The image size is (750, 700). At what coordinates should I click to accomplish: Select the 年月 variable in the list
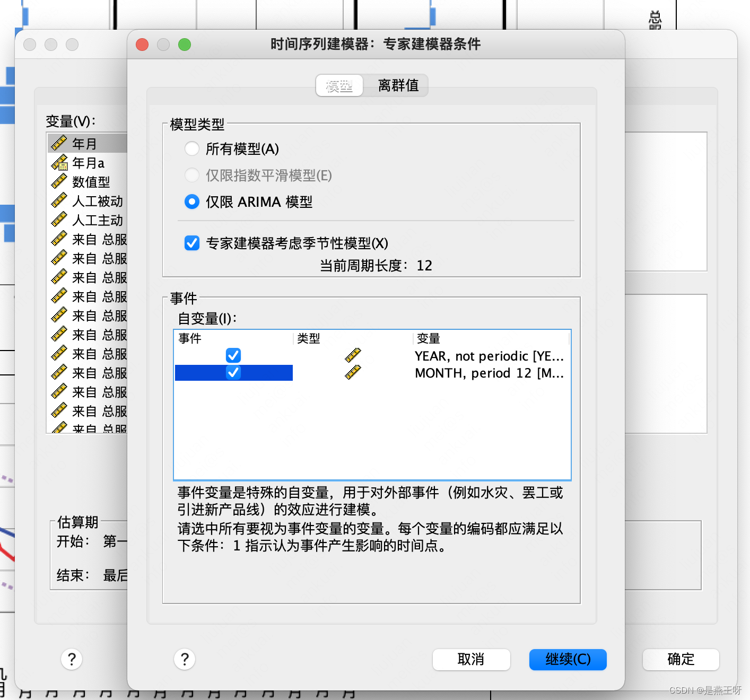[88, 143]
